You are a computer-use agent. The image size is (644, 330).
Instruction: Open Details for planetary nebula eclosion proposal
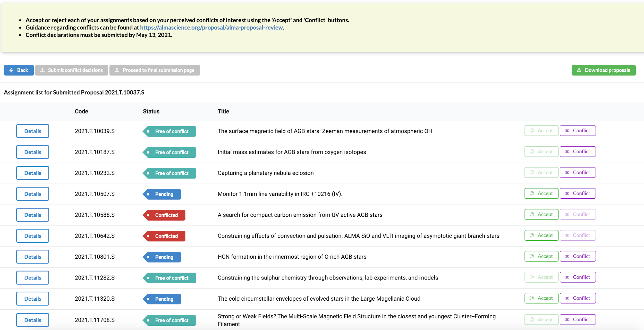32,173
